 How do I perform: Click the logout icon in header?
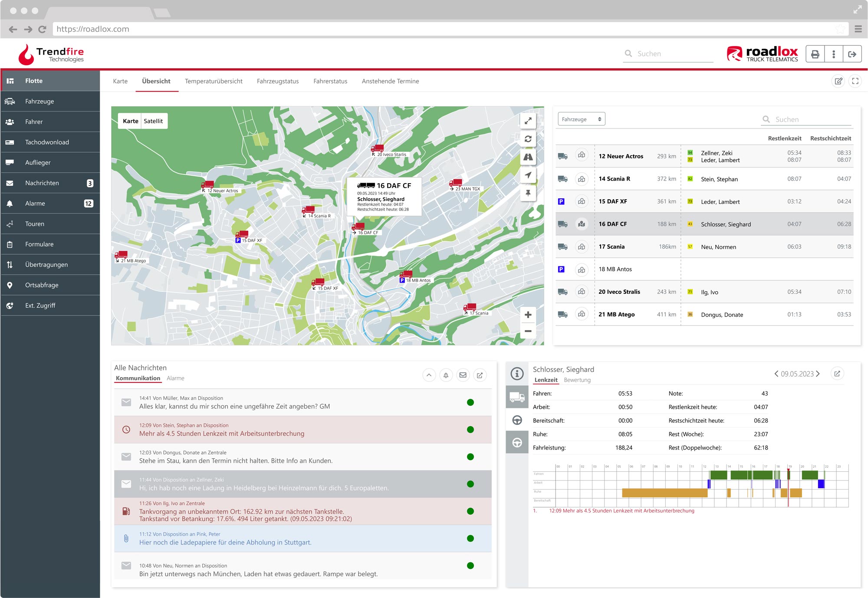click(852, 54)
